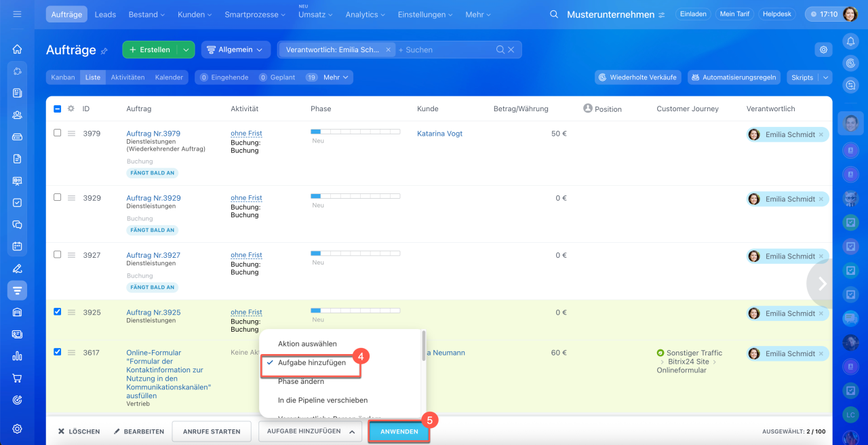Open the Auftrag Nr.3929 link
This screenshot has width=868, height=445.
[153, 198]
